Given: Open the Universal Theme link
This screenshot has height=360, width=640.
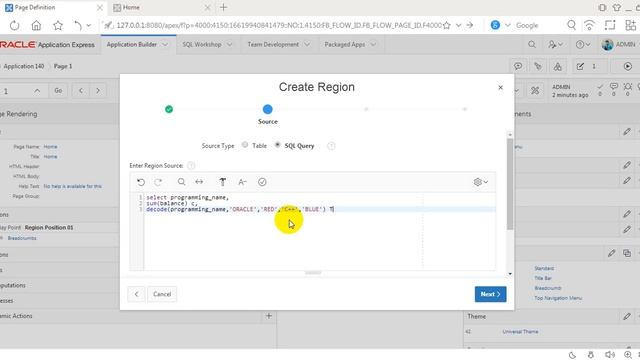Looking at the screenshot, I should click(x=520, y=331).
